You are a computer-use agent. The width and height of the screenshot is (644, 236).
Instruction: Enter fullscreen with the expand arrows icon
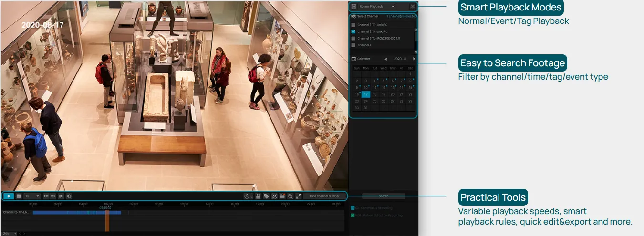tap(298, 196)
